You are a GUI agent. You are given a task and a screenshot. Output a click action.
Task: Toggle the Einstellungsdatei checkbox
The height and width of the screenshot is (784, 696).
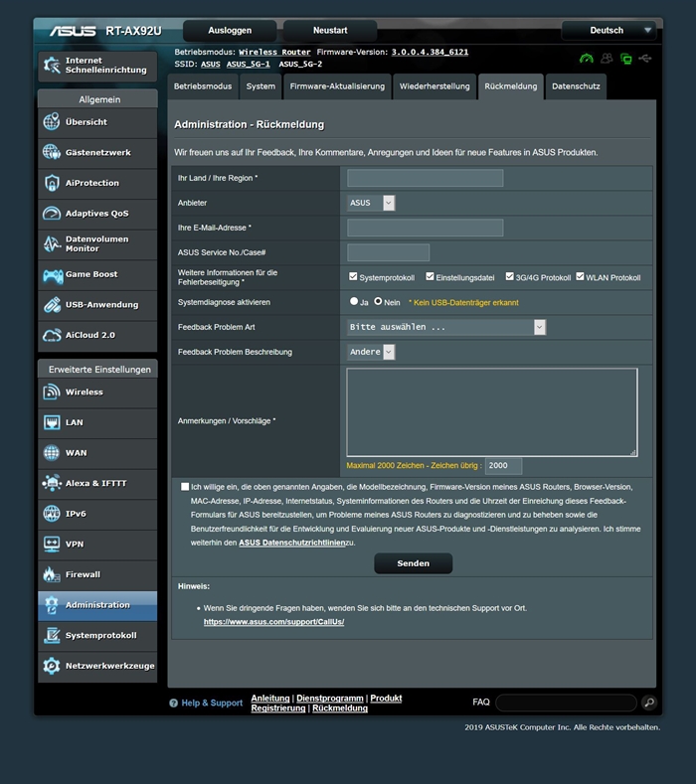tap(430, 276)
